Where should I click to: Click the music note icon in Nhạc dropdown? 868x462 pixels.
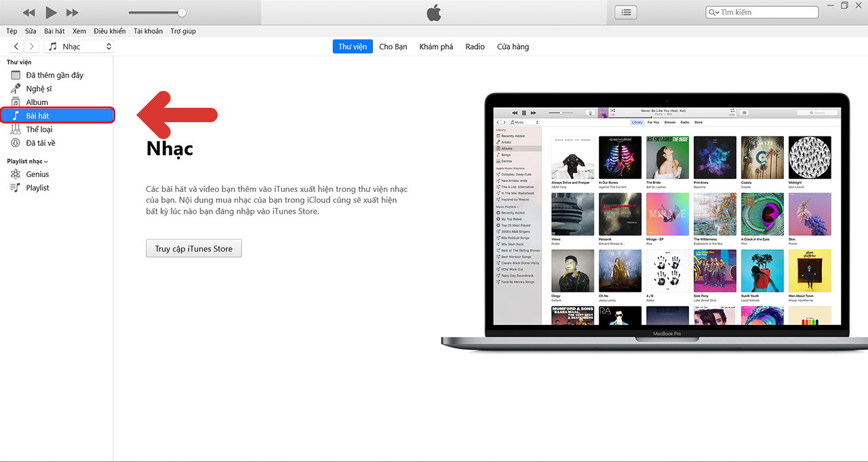53,46
